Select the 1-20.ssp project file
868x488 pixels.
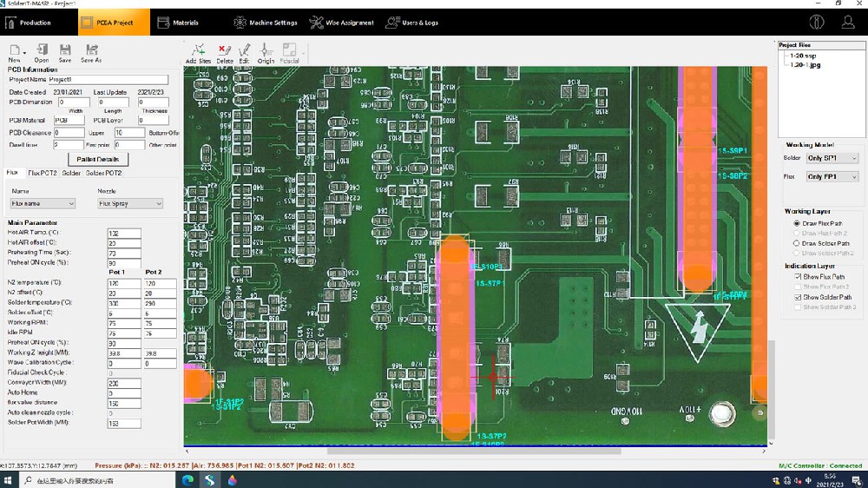[x=803, y=56]
